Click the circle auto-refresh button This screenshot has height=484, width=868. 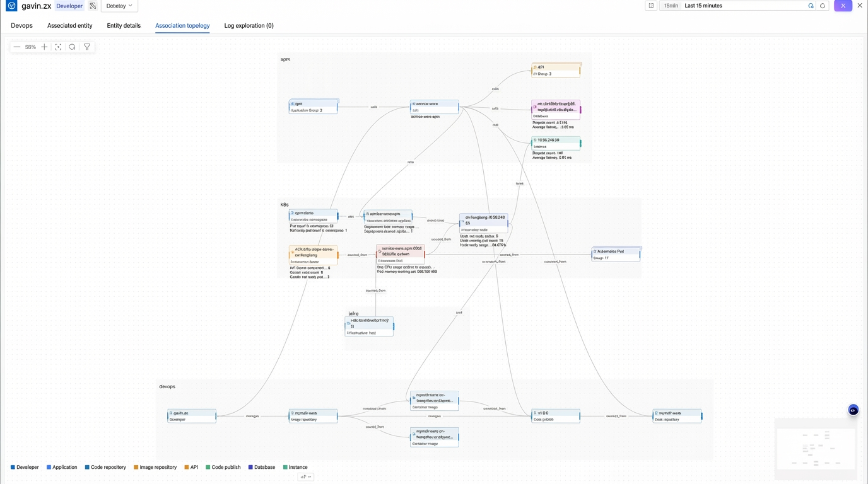tap(823, 6)
